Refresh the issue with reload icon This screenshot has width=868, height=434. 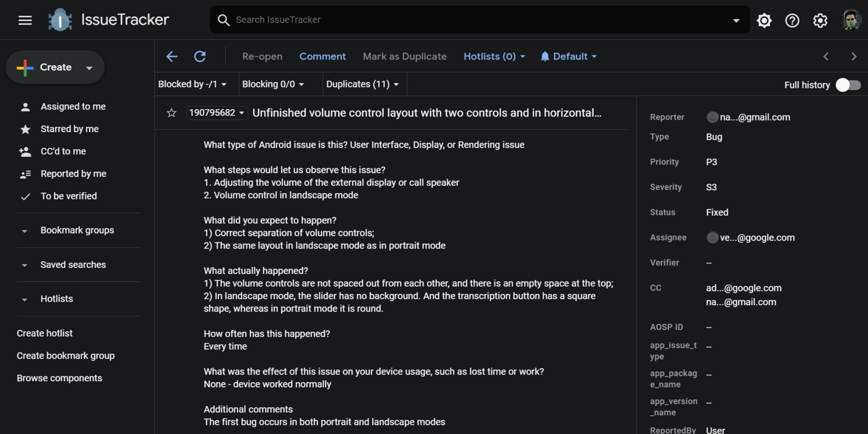(x=200, y=56)
